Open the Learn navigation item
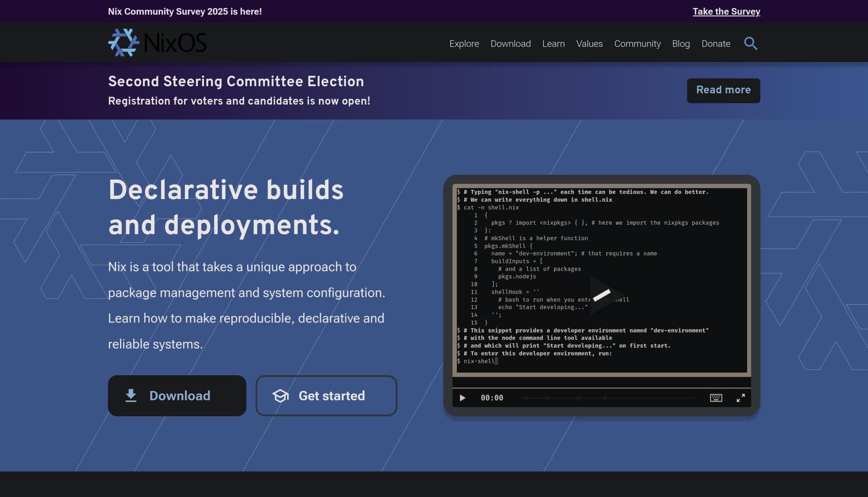This screenshot has width=868, height=497. coord(553,43)
